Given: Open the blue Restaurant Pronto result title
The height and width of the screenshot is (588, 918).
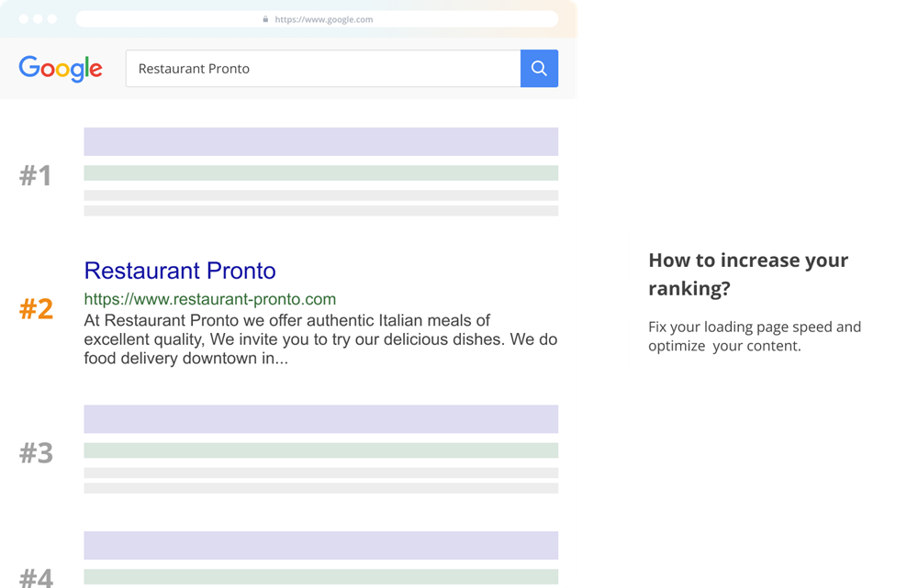Looking at the screenshot, I should coord(180,271).
